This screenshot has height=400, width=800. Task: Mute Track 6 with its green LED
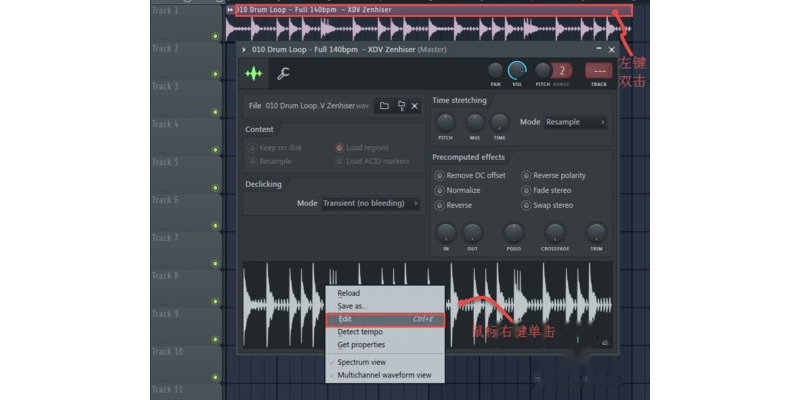[x=215, y=226]
